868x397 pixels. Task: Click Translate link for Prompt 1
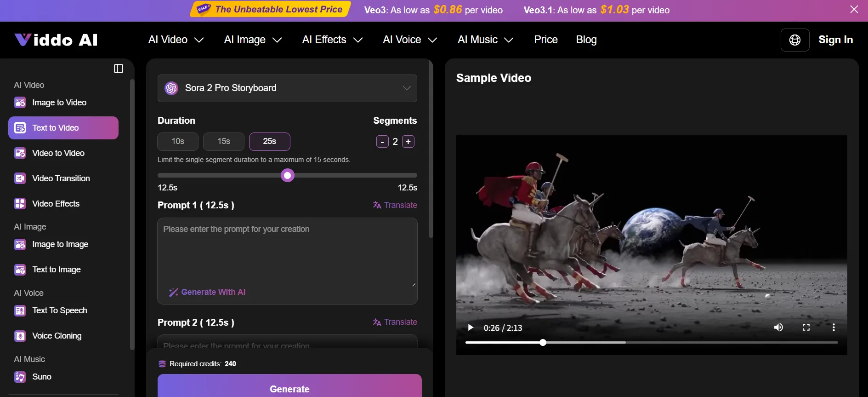click(395, 205)
